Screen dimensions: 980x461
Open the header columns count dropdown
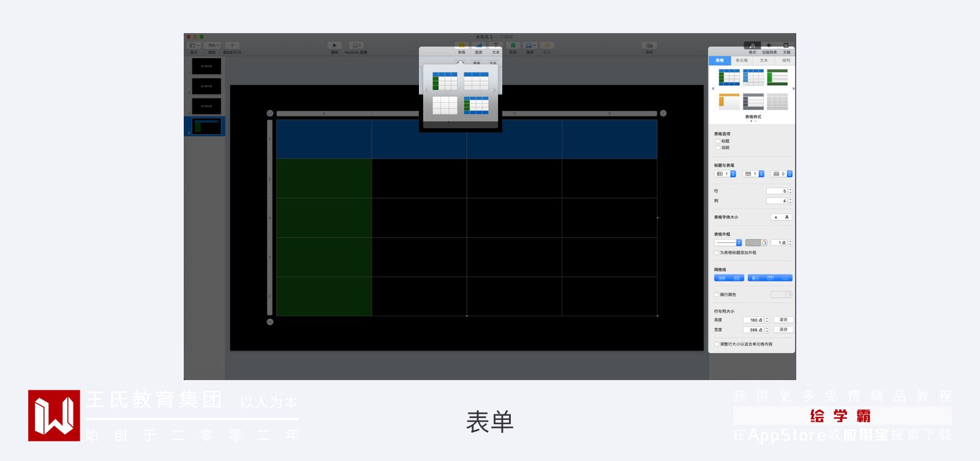[x=725, y=174]
